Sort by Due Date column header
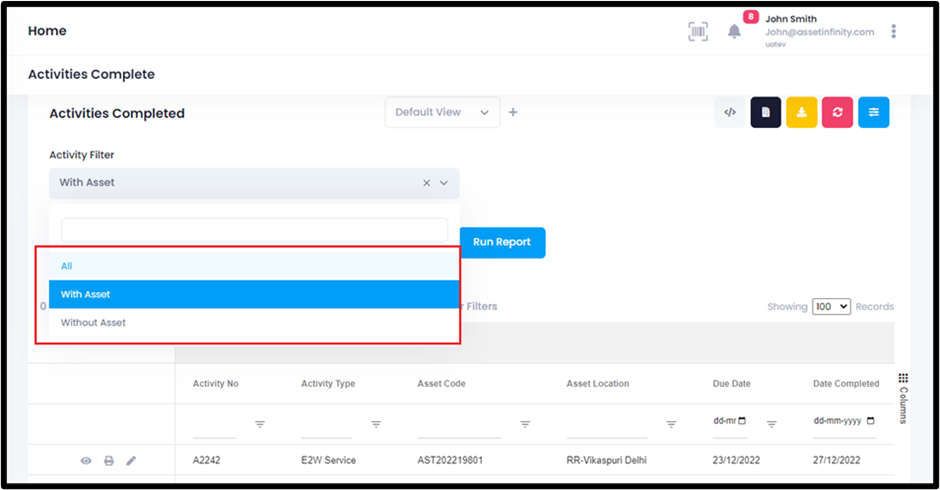Image resolution: width=940 pixels, height=490 pixels. click(x=731, y=384)
